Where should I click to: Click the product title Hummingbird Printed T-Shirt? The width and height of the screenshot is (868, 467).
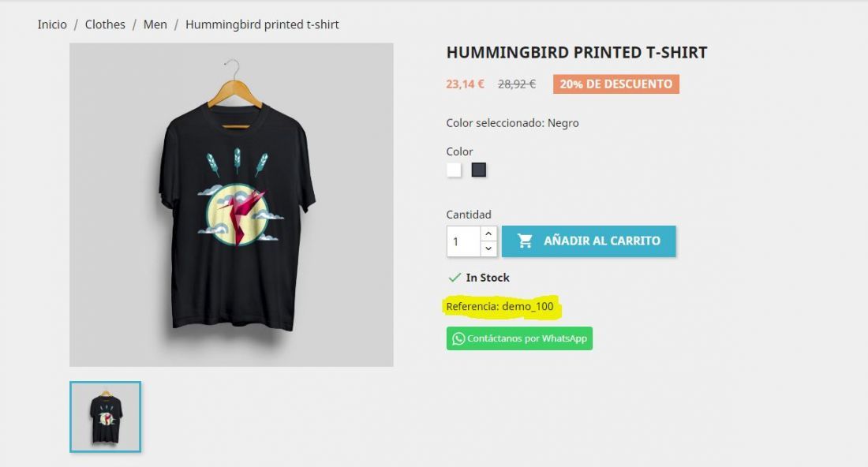pos(577,53)
